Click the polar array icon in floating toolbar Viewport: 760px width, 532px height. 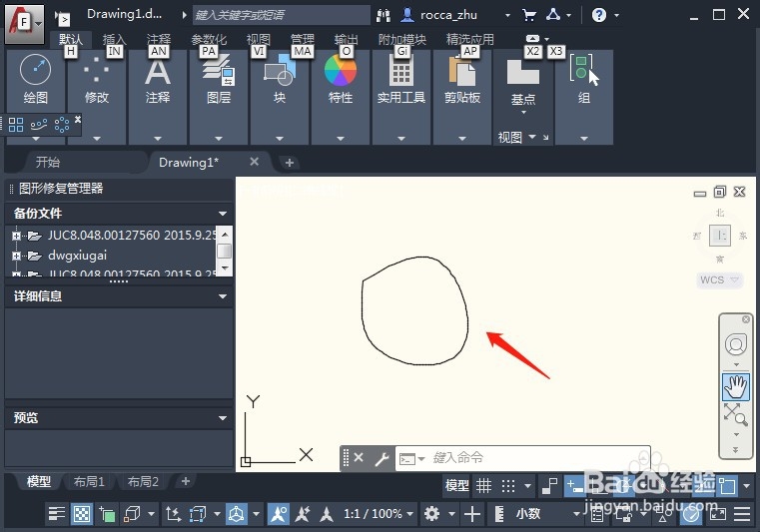coord(62,125)
